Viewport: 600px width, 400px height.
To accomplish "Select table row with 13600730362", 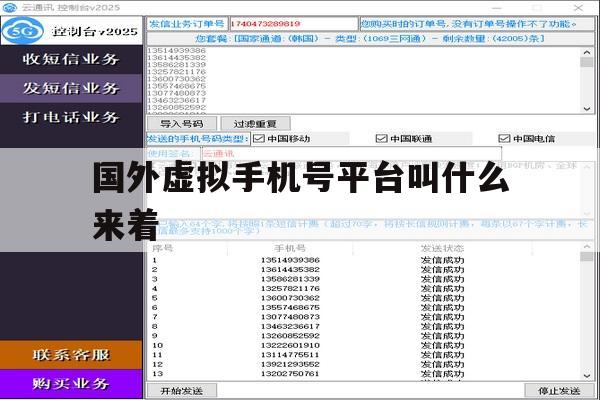I will [364, 298].
